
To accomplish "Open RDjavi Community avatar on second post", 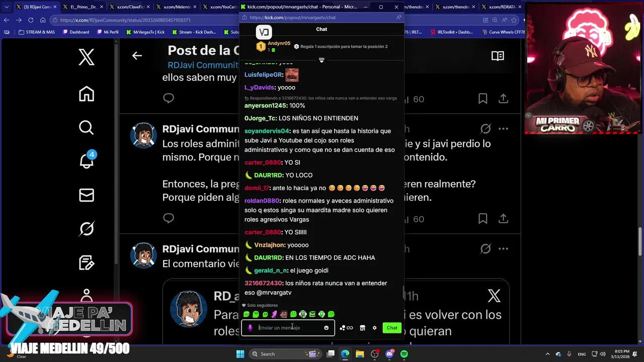I will click(143, 136).
